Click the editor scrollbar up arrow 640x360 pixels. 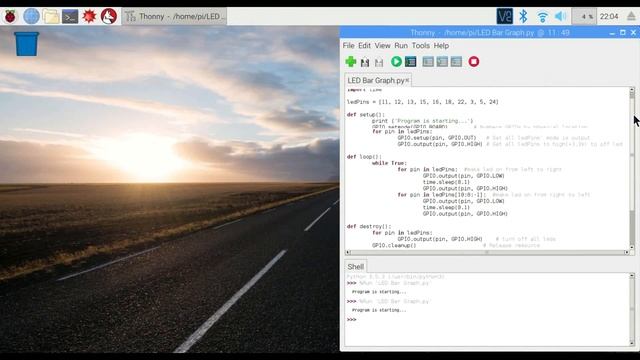coord(632,89)
